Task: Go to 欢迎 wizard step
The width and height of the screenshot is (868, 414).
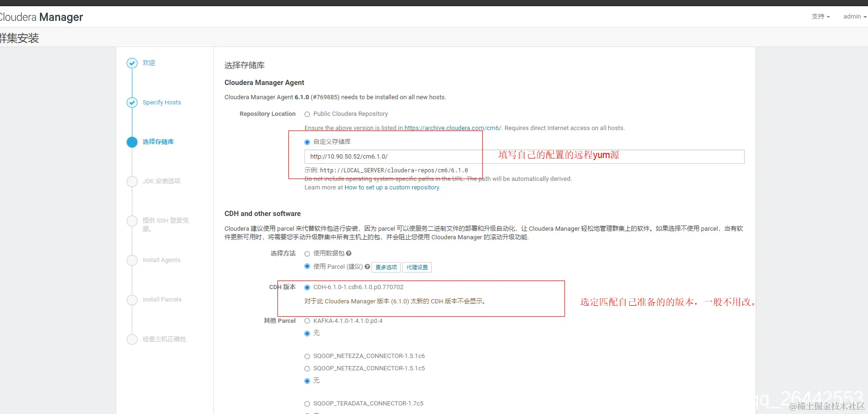Action: [x=149, y=63]
